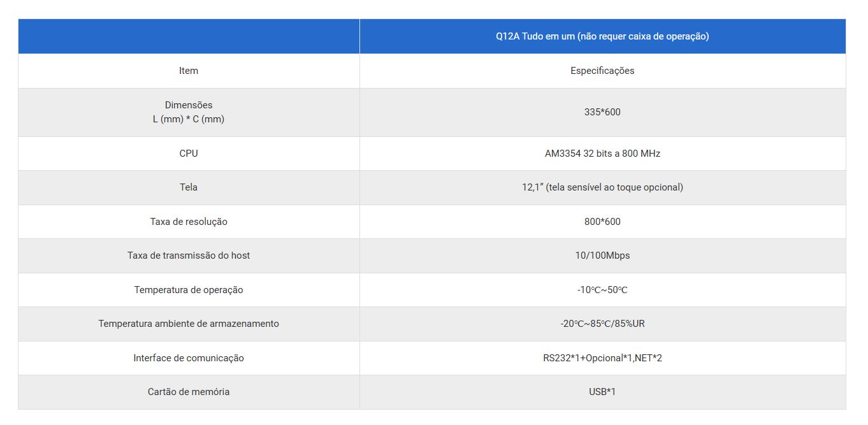This screenshot has width=868, height=425.
Task: Click the 'Taxa de resolução' label
Action: pyautogui.click(x=189, y=222)
